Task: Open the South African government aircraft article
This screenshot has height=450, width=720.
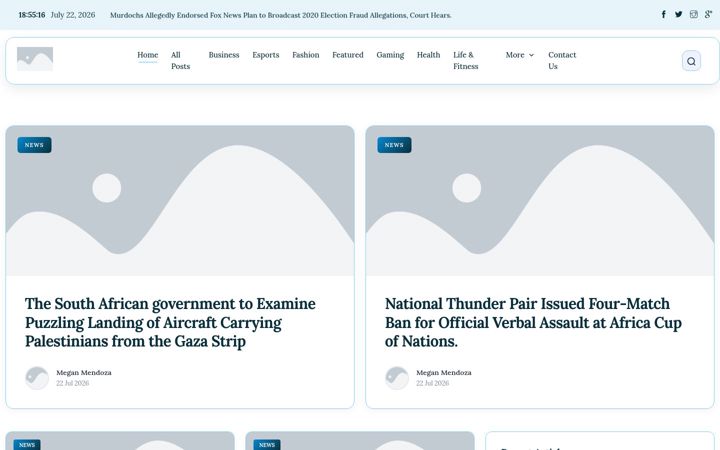Action: (x=170, y=322)
